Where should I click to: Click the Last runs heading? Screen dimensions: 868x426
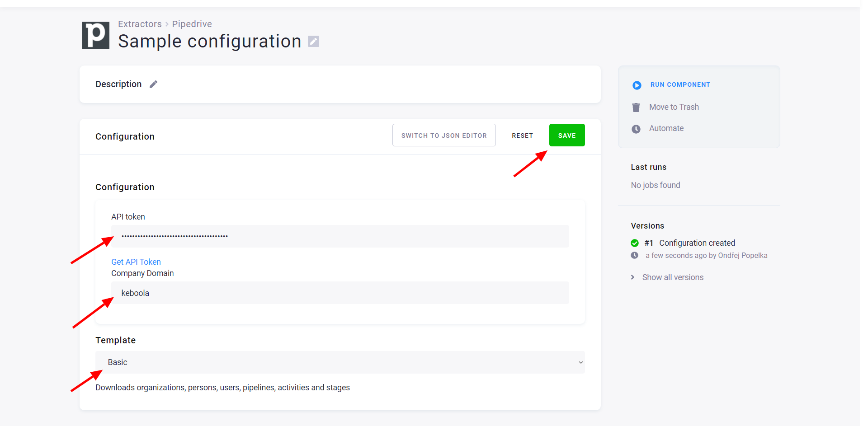[648, 167]
